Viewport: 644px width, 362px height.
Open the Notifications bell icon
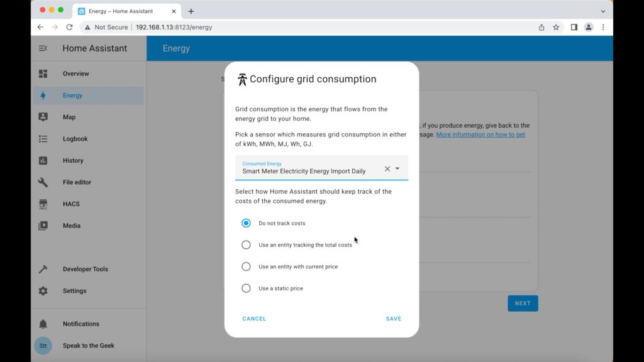tap(43, 324)
